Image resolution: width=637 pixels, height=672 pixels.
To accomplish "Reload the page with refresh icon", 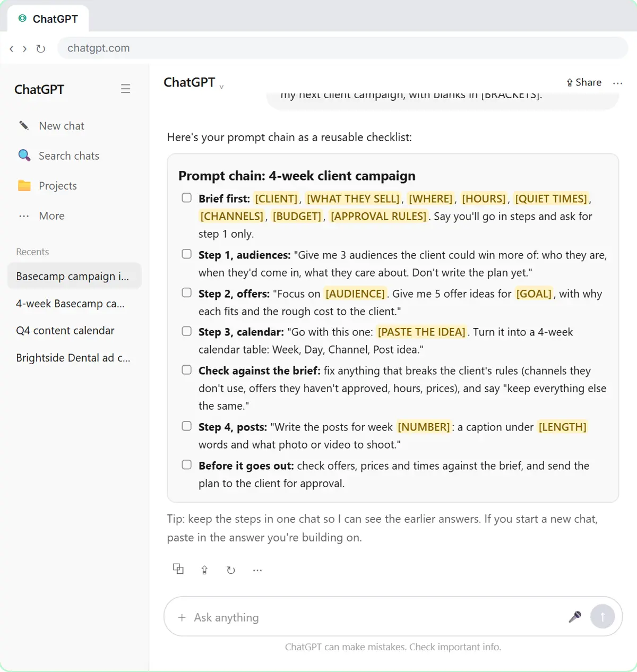I will [40, 49].
